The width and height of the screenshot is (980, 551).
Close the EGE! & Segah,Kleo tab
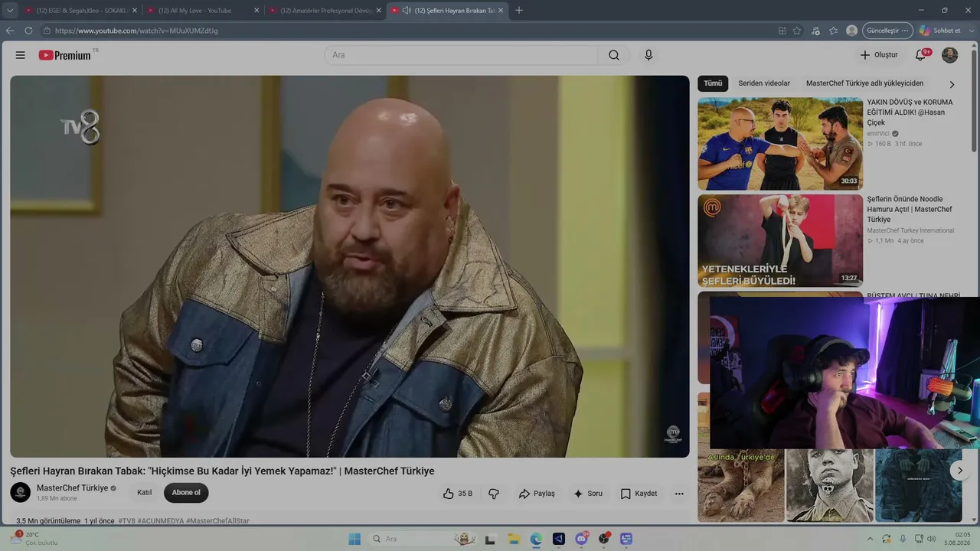click(x=135, y=11)
